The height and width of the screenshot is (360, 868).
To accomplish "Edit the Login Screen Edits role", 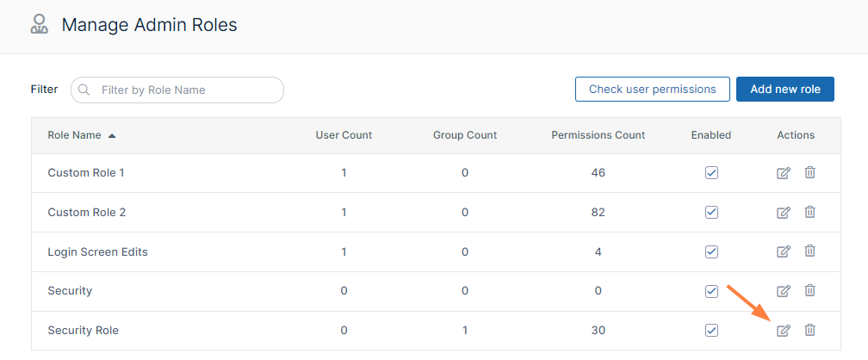I will [x=783, y=251].
